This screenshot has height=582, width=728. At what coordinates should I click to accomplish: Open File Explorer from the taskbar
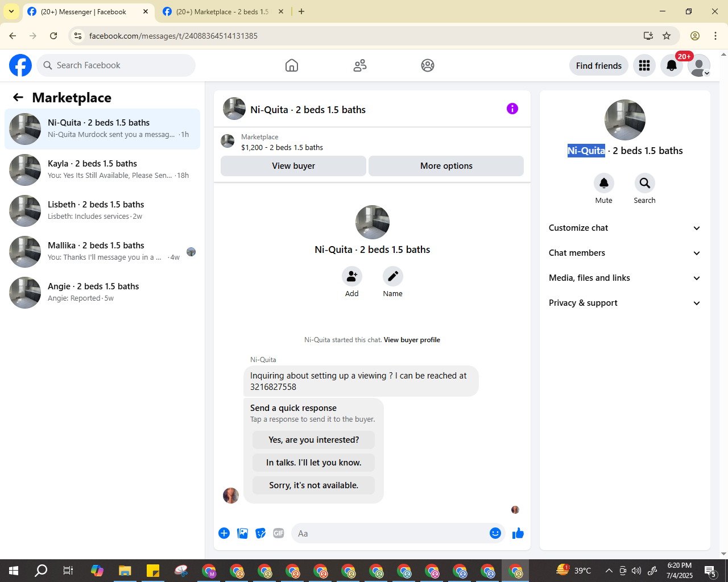pyautogui.click(x=125, y=571)
